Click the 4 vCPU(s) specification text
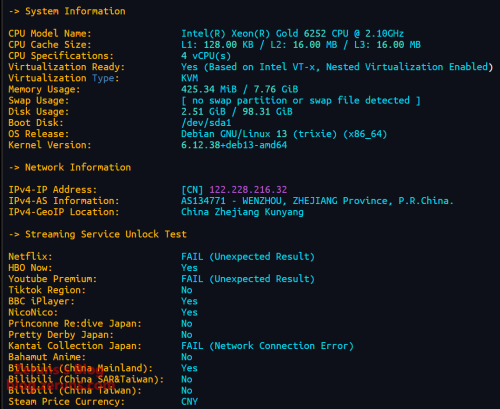Image resolution: width=500 pixels, height=409 pixels. (206, 56)
